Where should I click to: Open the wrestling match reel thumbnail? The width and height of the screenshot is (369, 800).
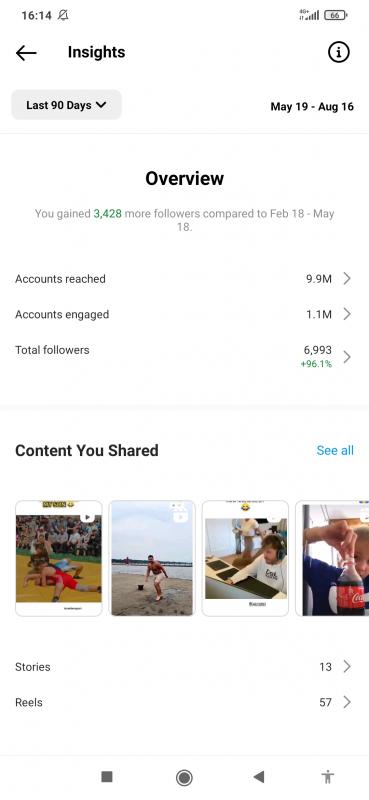pos(59,558)
